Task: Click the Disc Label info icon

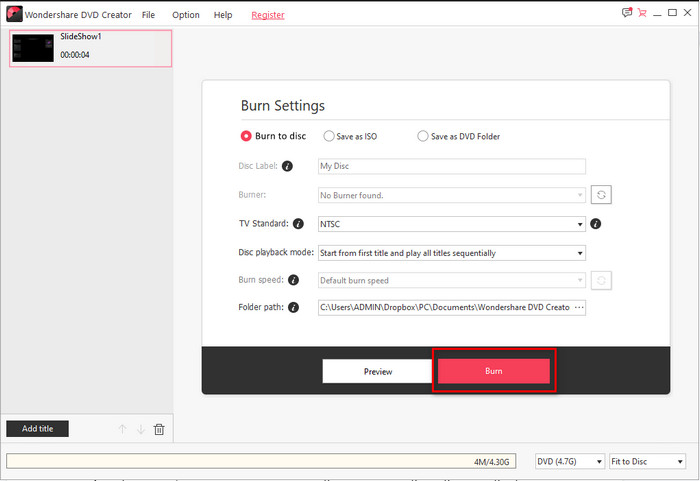Action: coord(288,166)
